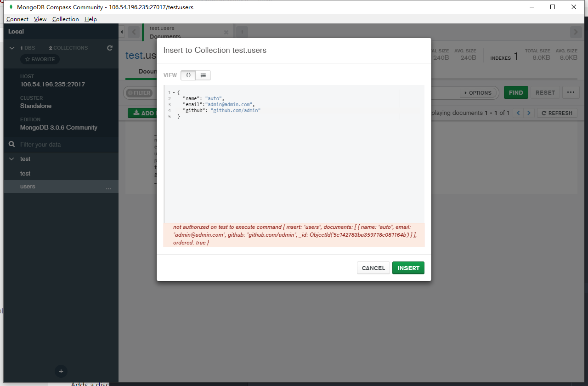The height and width of the screenshot is (386, 588).
Task: Open more options for the users collection
Action: (108, 188)
